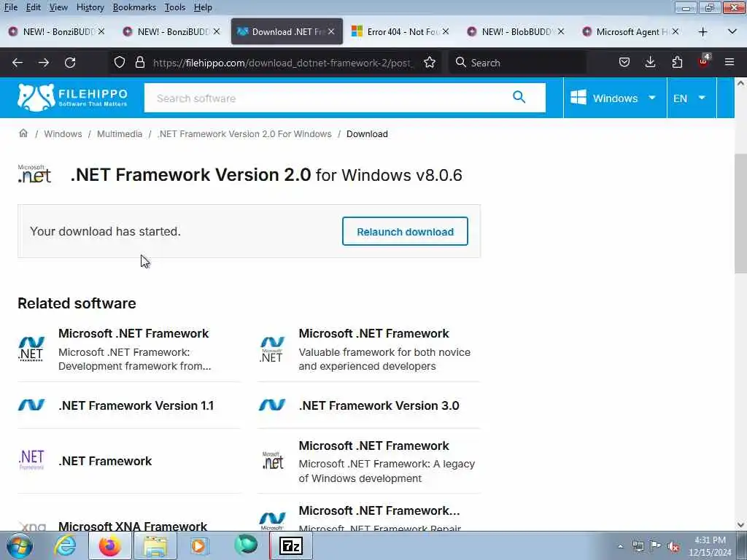Open Windows Media Player taskbar icon
Screen dimensions: 747x560
(199, 545)
